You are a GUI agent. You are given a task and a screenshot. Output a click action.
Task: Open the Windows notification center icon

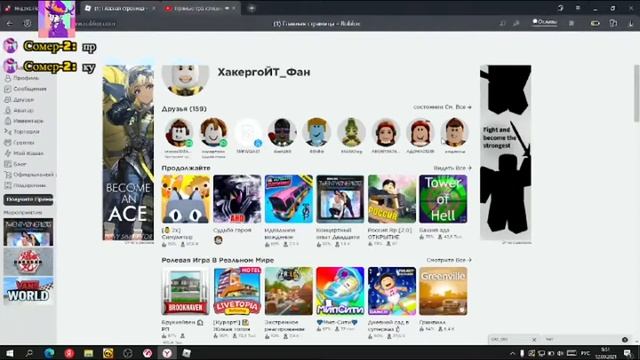[x=628, y=353]
